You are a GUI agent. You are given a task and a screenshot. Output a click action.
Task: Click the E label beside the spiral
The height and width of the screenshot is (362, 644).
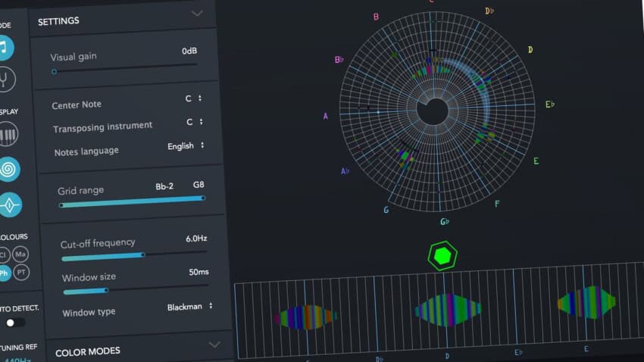pyautogui.click(x=536, y=161)
